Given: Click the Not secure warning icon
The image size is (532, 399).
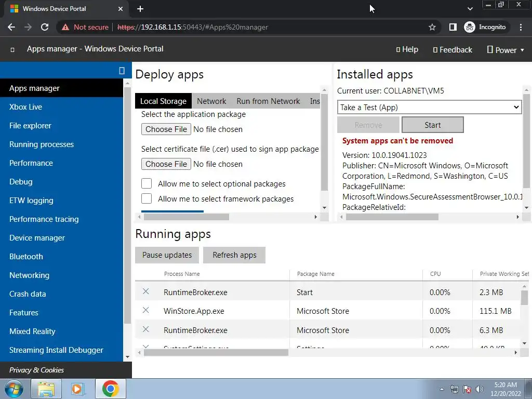Looking at the screenshot, I should pos(65,27).
